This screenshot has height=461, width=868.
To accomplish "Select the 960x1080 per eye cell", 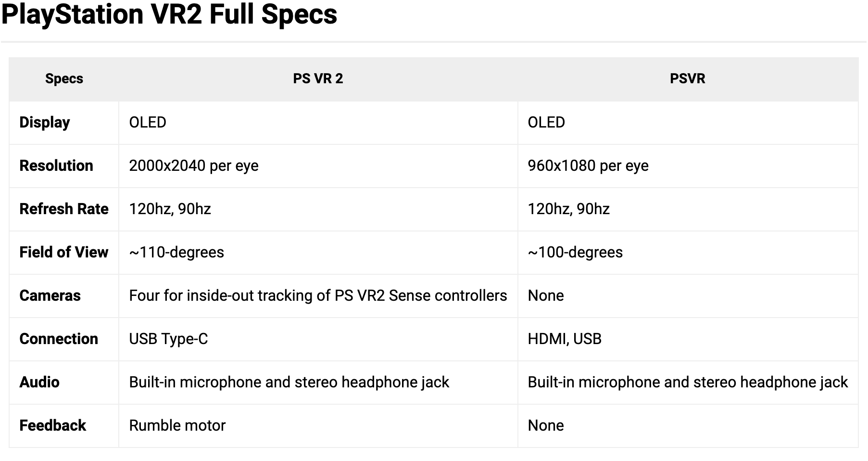I will tap(588, 166).
